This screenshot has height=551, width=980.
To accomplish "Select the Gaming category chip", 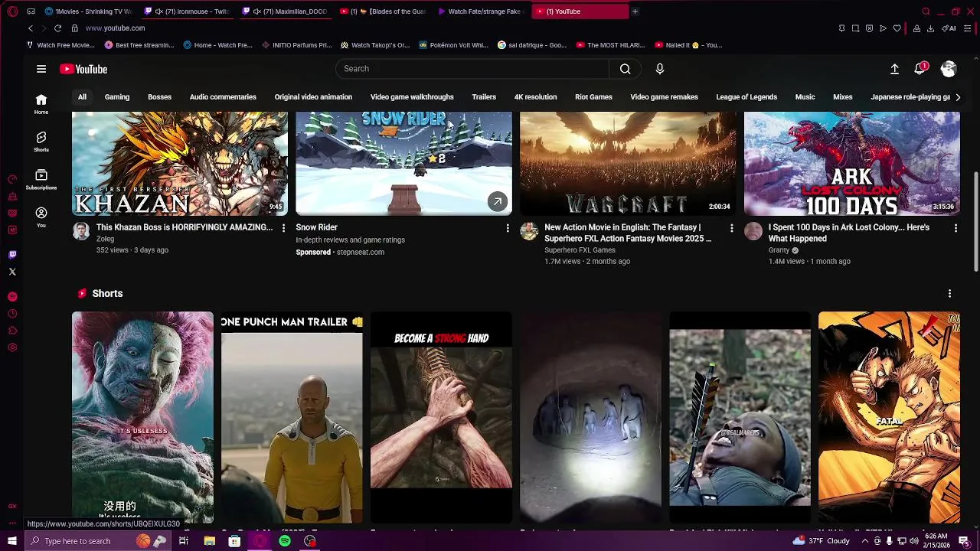I will coord(117,97).
